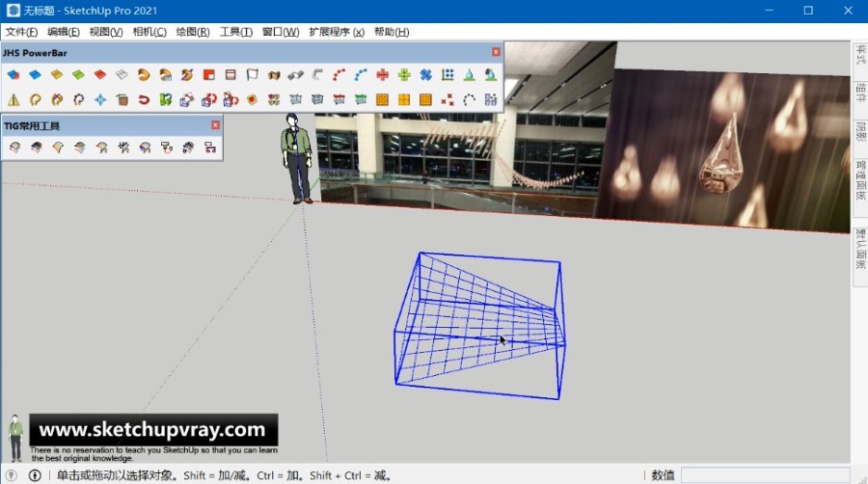The width and height of the screenshot is (868, 484).
Task: Click the scattered red X marks icon
Action: click(x=448, y=99)
